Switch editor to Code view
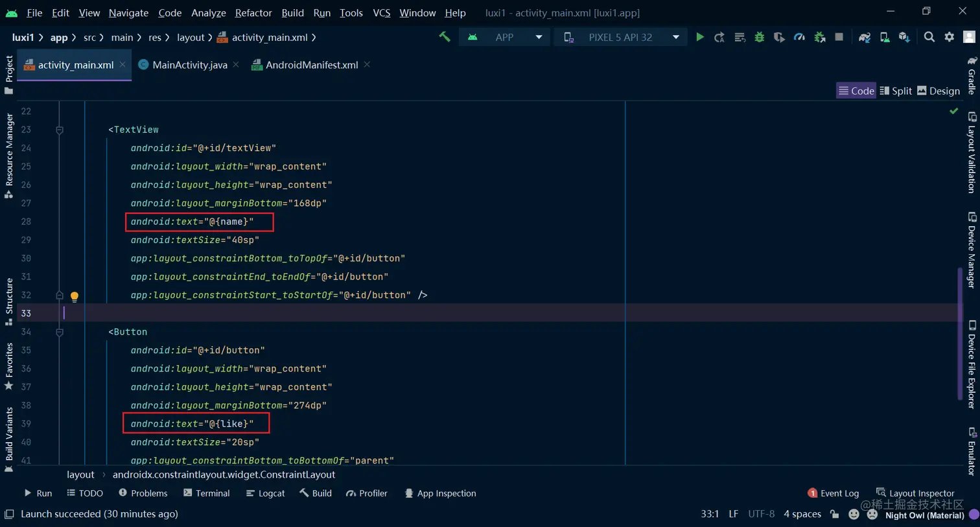This screenshot has height=527, width=980. pyautogui.click(x=856, y=91)
